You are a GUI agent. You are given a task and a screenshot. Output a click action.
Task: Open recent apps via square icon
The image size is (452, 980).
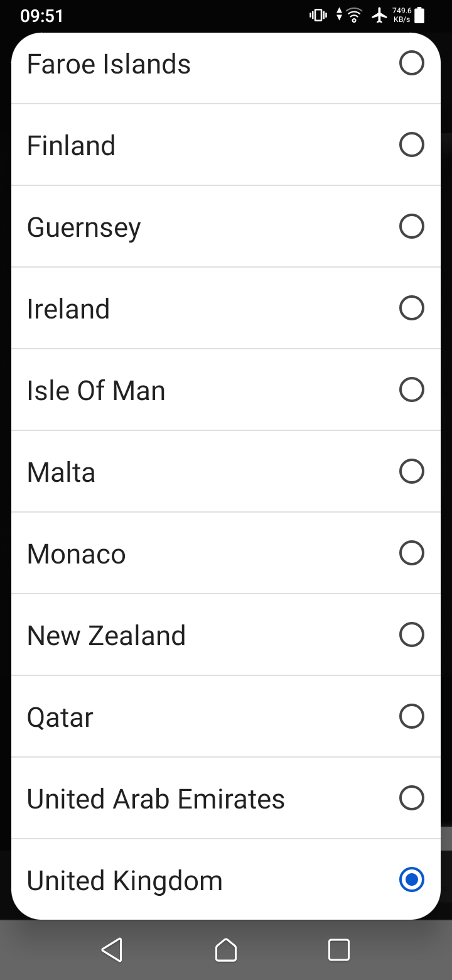pyautogui.click(x=338, y=949)
